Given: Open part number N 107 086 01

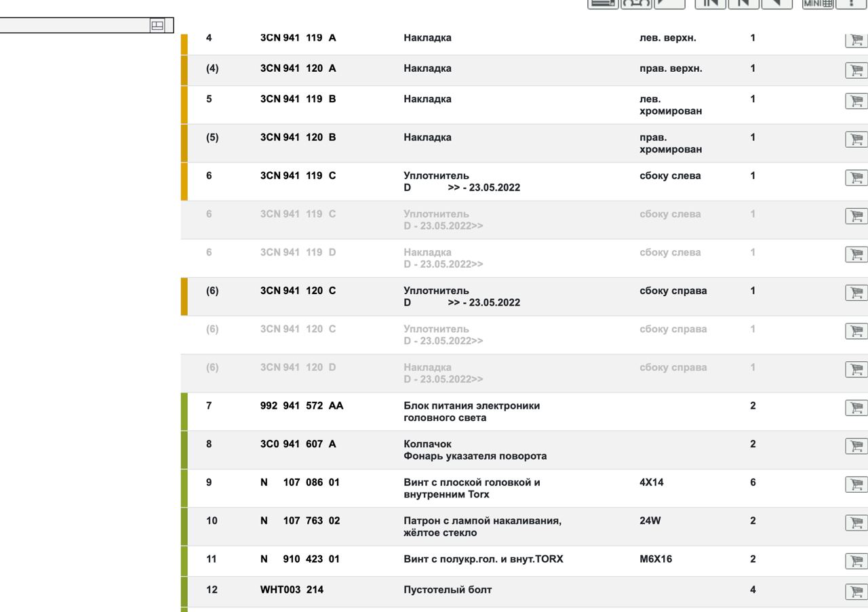Looking at the screenshot, I should (x=300, y=483).
